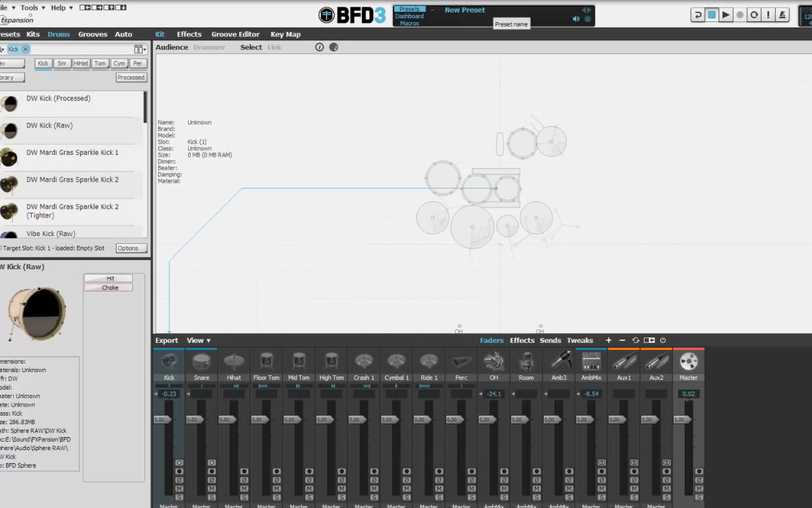This screenshot has width=812, height=508.
Task: Open the browser layout columns dropdown
Action: point(140,49)
